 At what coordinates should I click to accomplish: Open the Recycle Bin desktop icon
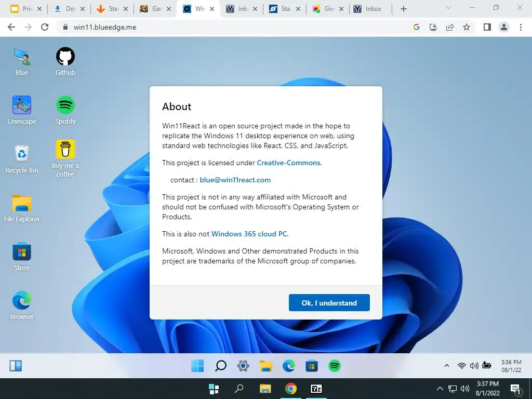(x=22, y=159)
